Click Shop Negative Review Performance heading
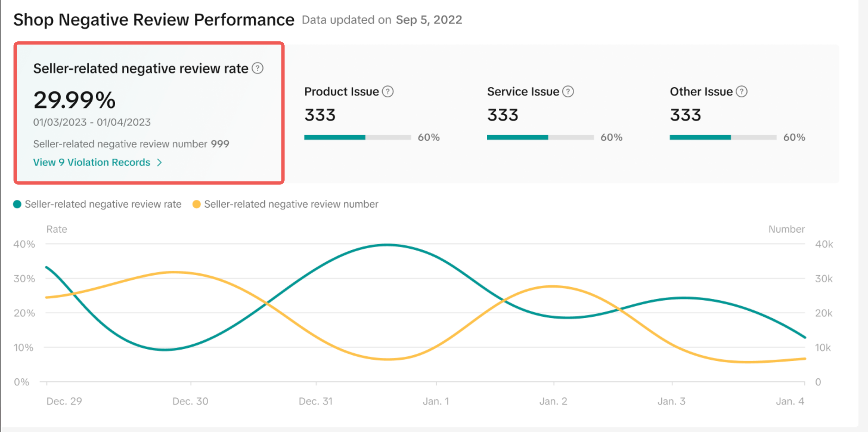 [x=154, y=20]
